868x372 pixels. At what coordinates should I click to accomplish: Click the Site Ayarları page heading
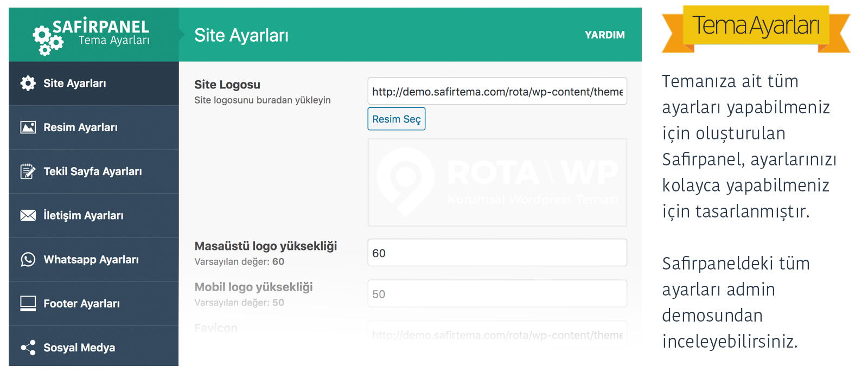click(241, 35)
